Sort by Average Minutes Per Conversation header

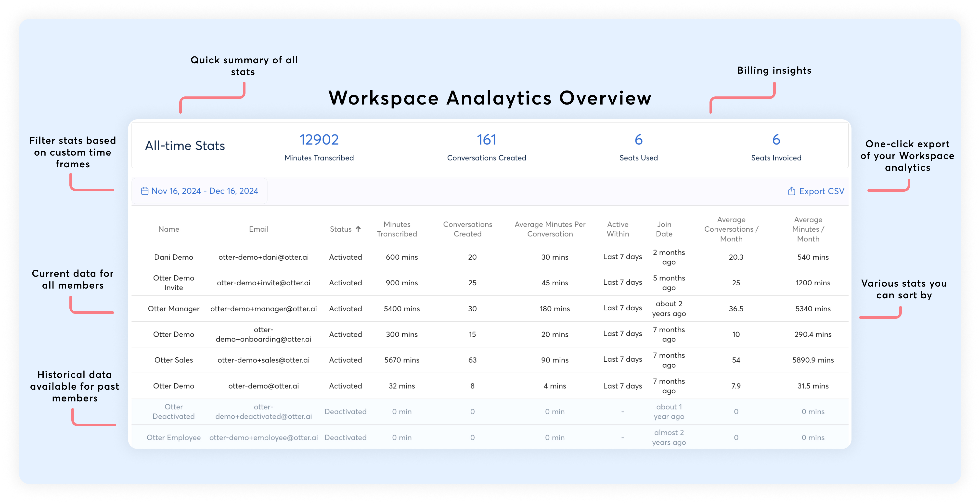(x=550, y=229)
